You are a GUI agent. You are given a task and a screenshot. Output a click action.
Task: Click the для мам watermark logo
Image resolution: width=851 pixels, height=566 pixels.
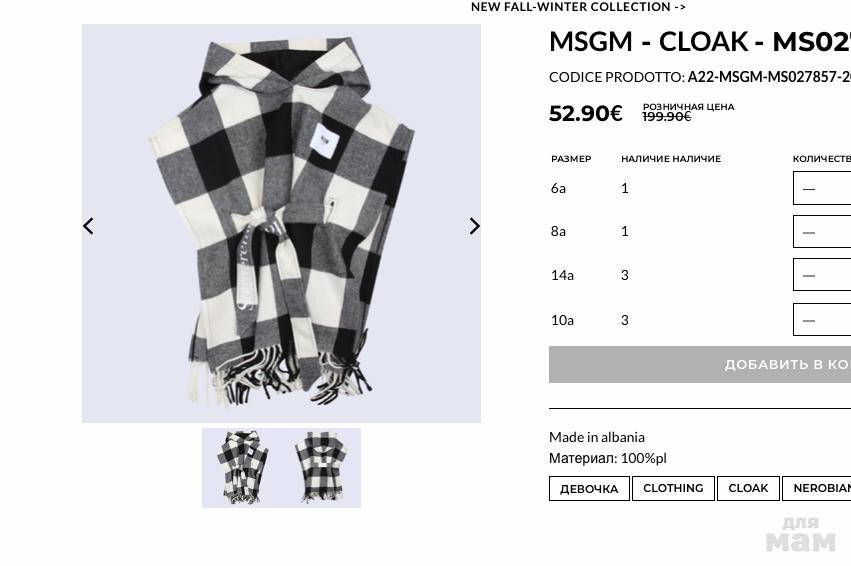tap(801, 535)
